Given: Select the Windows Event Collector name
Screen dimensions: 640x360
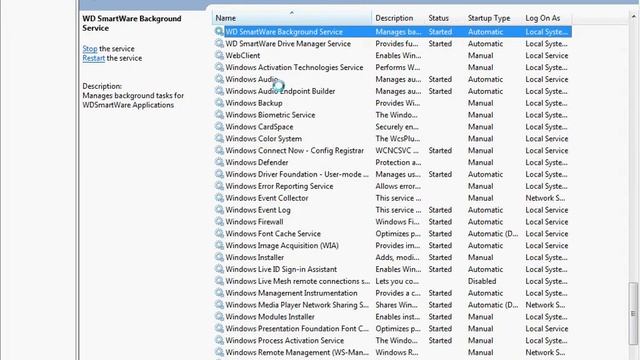Looking at the screenshot, I should [x=267, y=198].
